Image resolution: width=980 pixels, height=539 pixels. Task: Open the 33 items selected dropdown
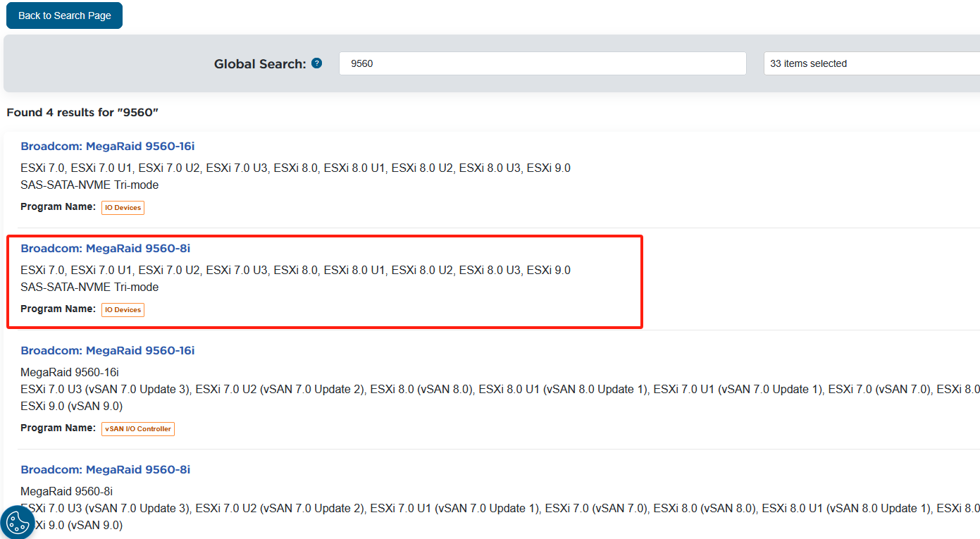[x=872, y=63]
